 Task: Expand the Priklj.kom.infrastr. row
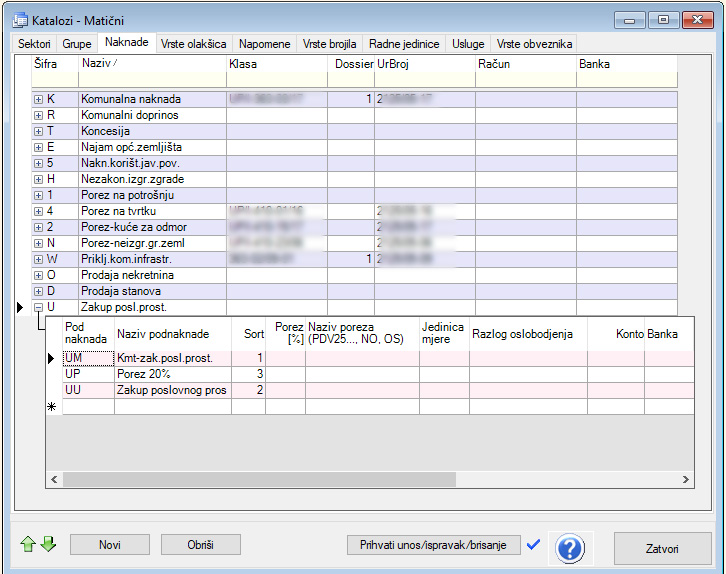[38, 259]
